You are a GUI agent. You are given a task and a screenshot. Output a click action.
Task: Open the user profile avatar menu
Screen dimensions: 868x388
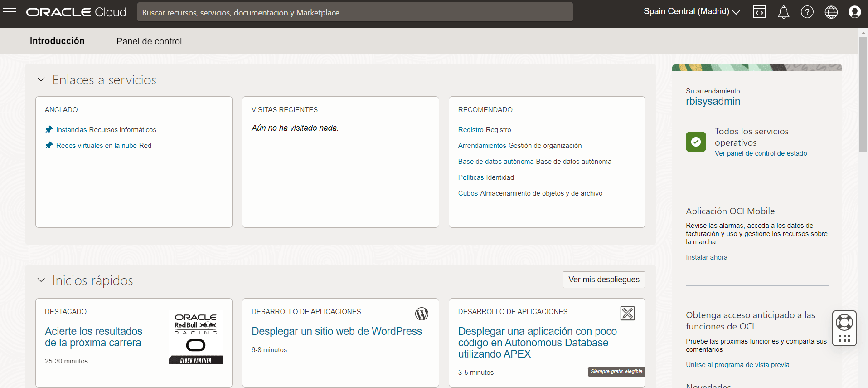854,12
